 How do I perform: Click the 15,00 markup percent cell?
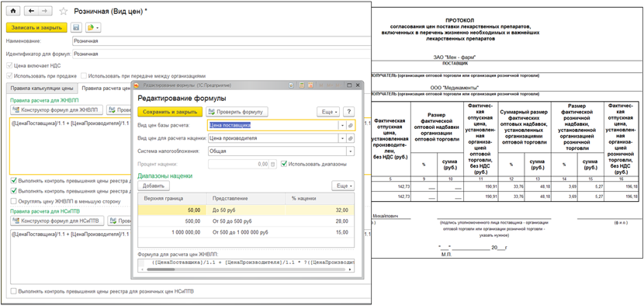[320, 232]
